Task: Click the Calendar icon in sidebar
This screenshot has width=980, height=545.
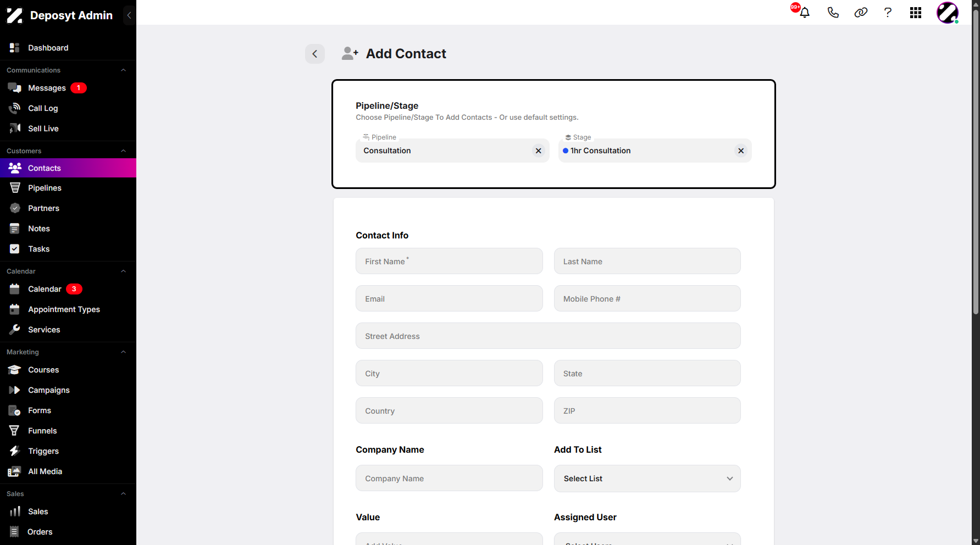Action: coord(15,289)
